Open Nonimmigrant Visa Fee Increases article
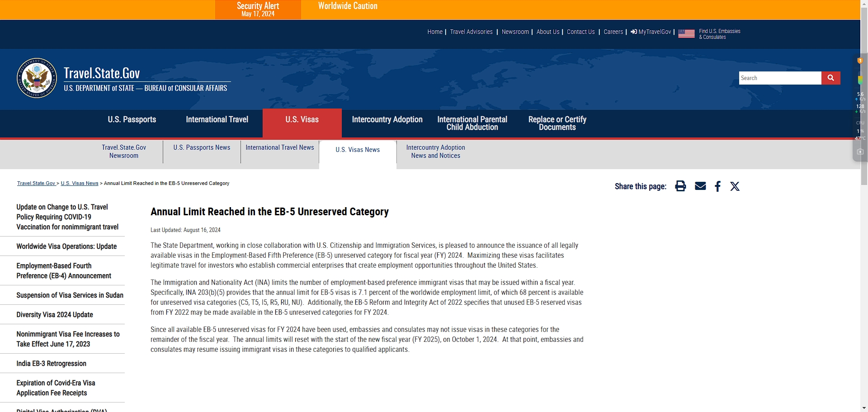The height and width of the screenshot is (412, 868). tap(68, 339)
